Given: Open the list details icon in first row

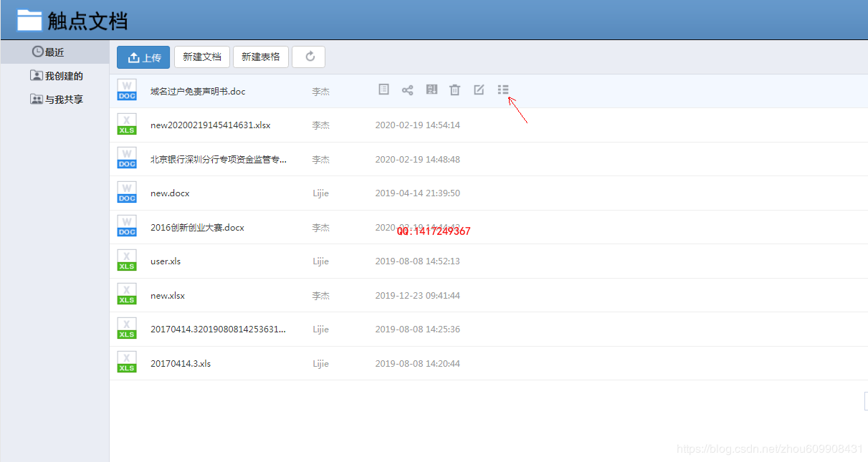Looking at the screenshot, I should pyautogui.click(x=503, y=90).
